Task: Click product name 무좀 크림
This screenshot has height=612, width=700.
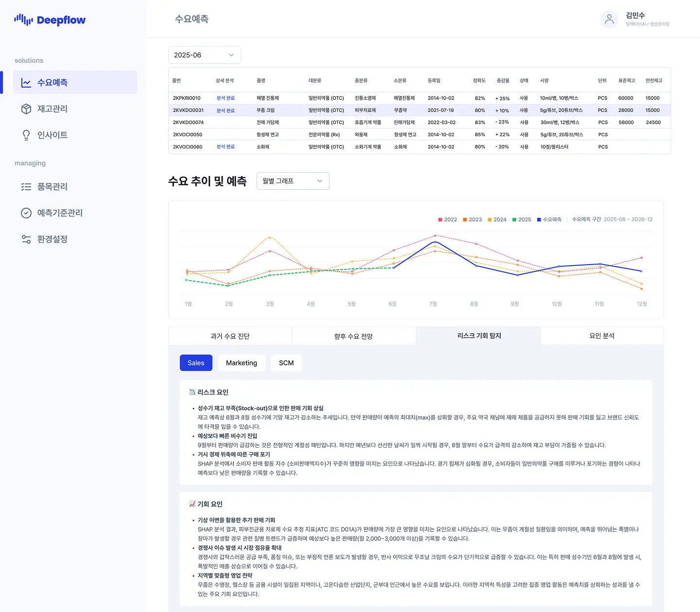Action: pyautogui.click(x=265, y=110)
